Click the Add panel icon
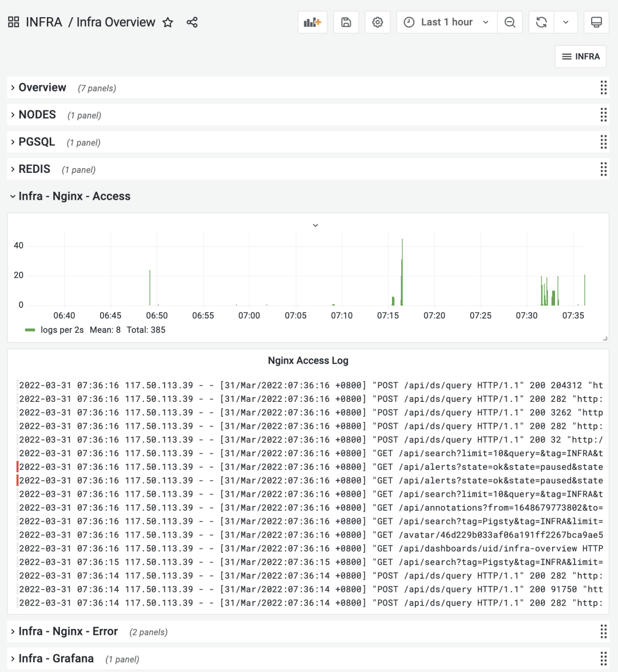This screenshot has width=618, height=672. (x=312, y=22)
